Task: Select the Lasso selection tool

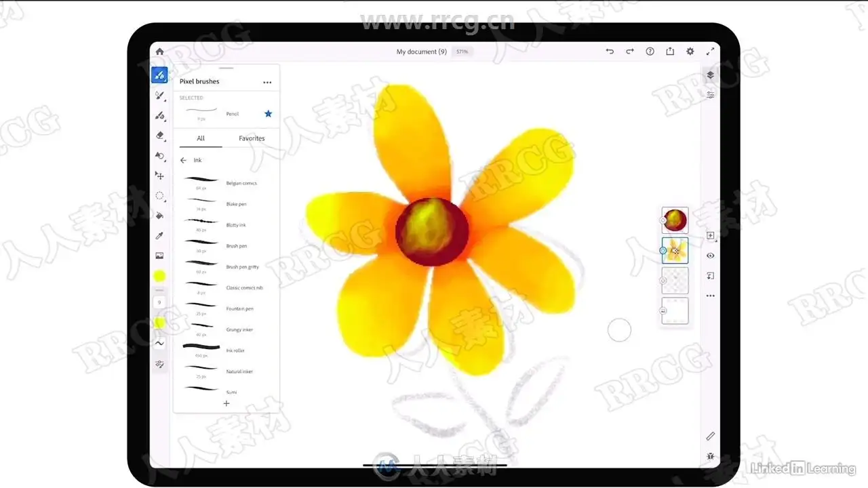Action: (x=159, y=195)
